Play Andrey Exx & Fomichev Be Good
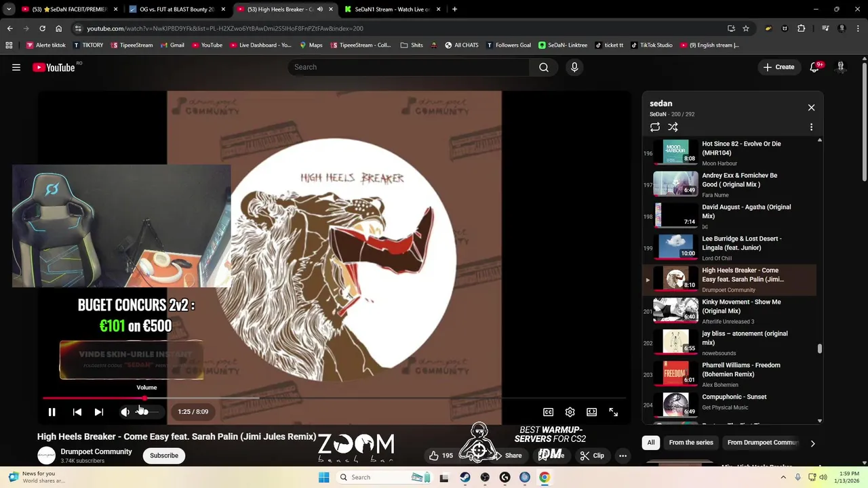The height and width of the screenshot is (488, 868). (729, 184)
